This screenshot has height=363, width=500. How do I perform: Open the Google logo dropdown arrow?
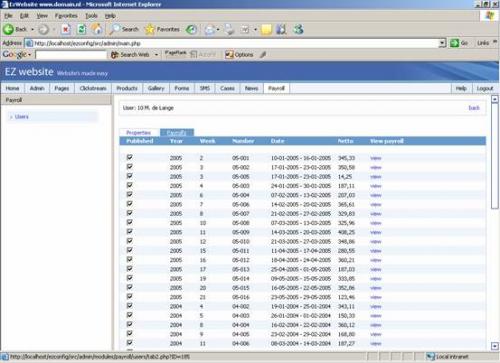30,55
